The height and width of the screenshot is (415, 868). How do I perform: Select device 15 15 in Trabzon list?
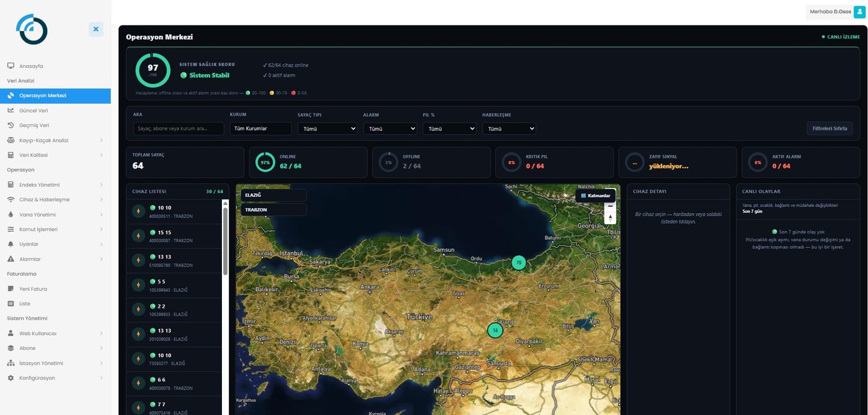pyautogui.click(x=174, y=236)
